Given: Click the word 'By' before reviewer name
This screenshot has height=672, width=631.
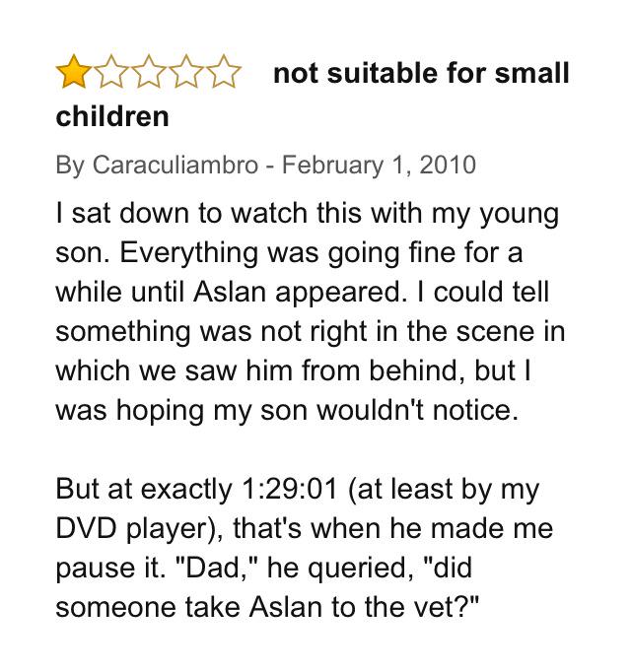Looking at the screenshot, I should pyautogui.click(x=70, y=165).
